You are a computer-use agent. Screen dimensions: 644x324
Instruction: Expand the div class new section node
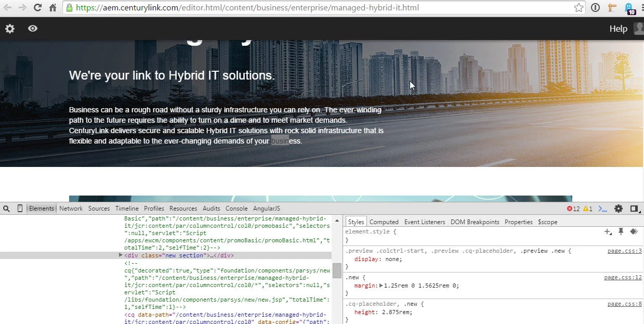coord(121,255)
